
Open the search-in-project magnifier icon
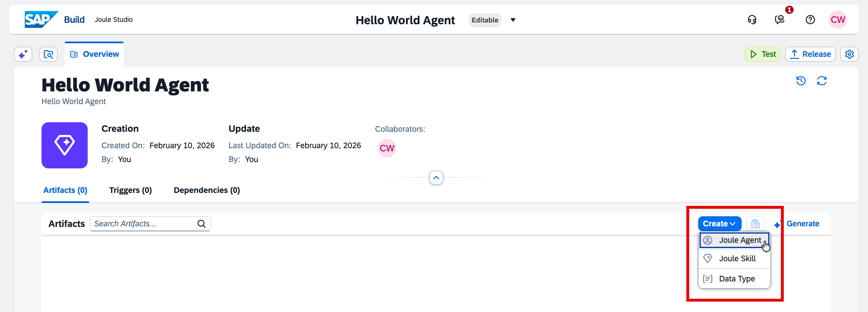[x=48, y=54]
